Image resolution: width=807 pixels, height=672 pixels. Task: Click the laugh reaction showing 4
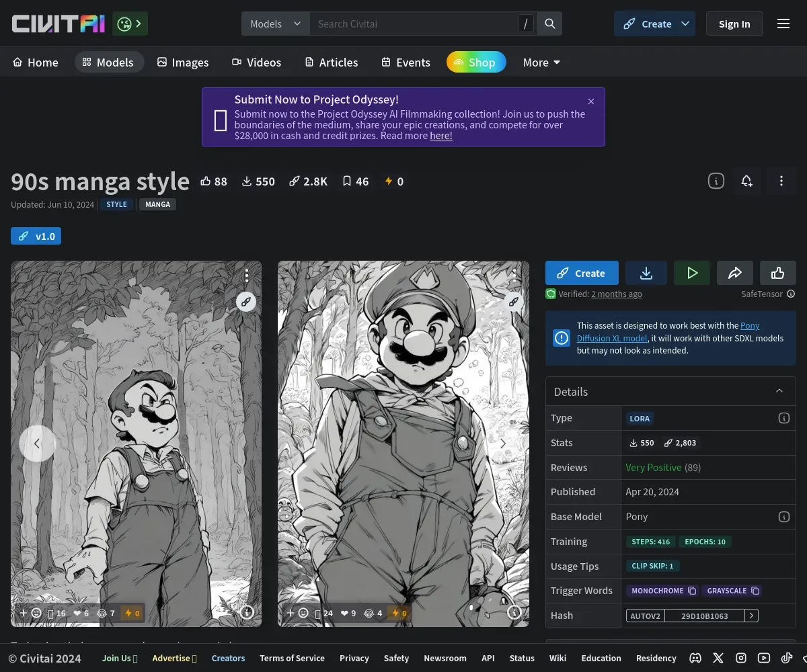(x=373, y=613)
